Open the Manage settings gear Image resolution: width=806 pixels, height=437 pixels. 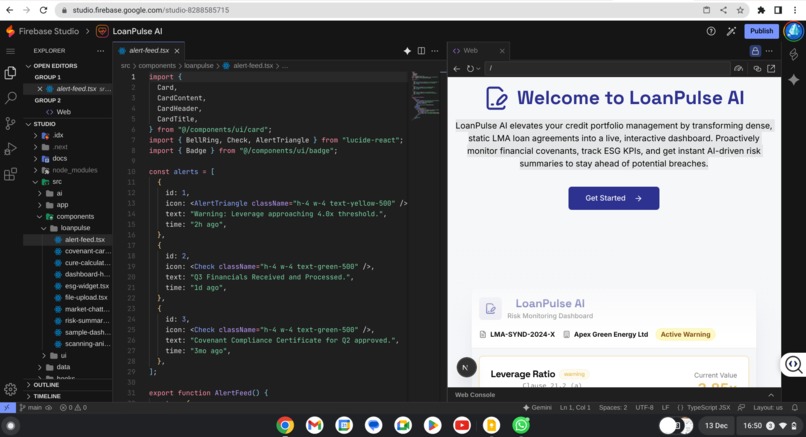[10, 390]
